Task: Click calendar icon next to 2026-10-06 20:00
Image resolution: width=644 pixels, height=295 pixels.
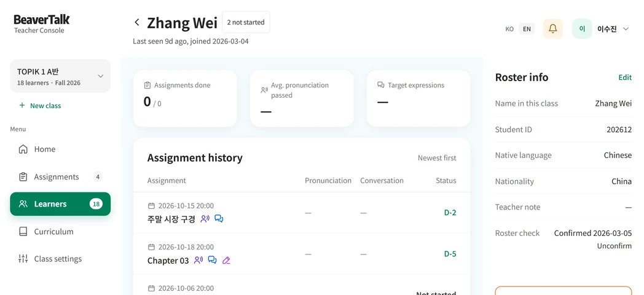Action: (151, 288)
